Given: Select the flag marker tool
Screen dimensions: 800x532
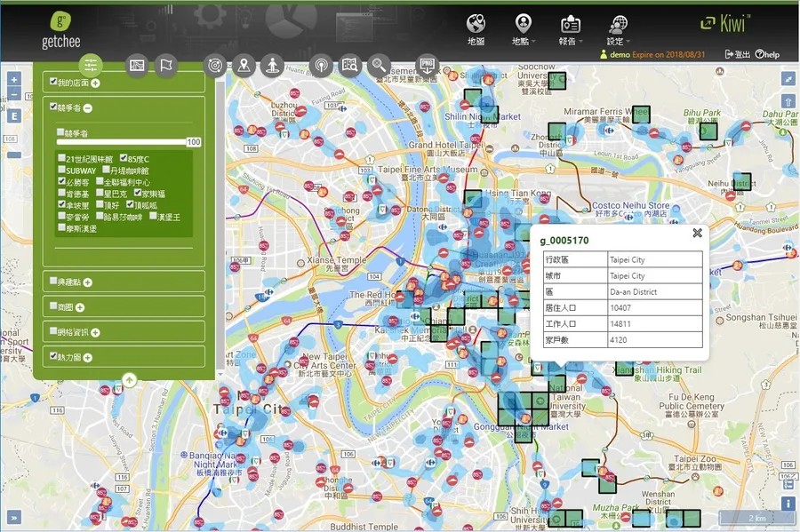Looking at the screenshot, I should (166, 65).
